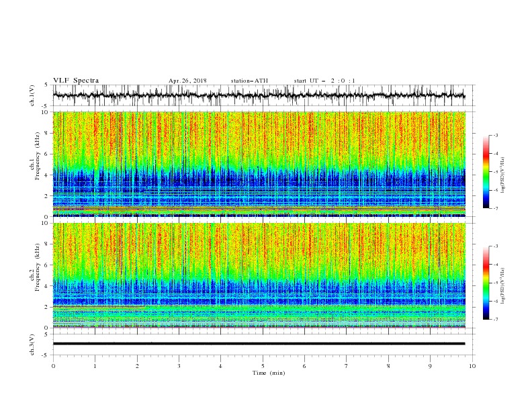The width and height of the screenshot is (532, 411).
Task: Click the time axis tick label "0"
Action: (x=53, y=366)
